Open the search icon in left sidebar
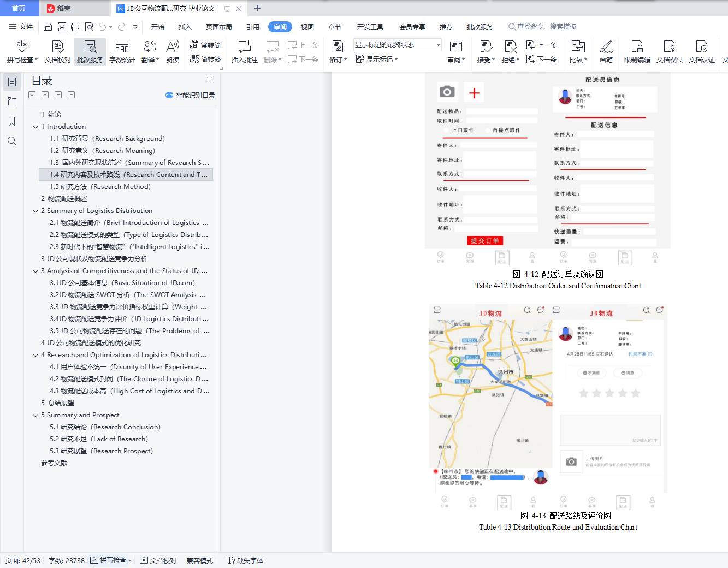Viewport: 728px width, 568px height. [12, 141]
